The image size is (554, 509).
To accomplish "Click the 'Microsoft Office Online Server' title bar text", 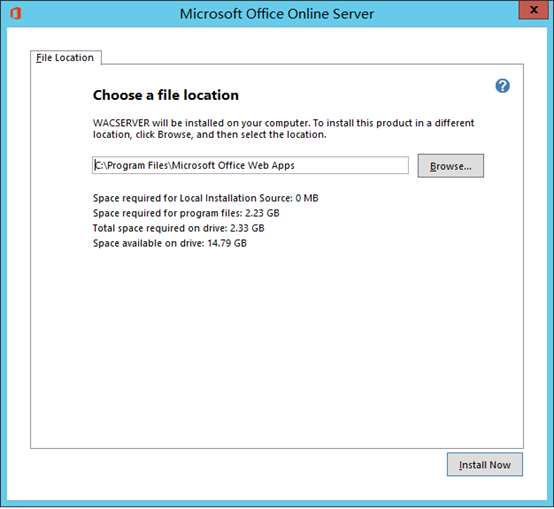I will [277, 14].
